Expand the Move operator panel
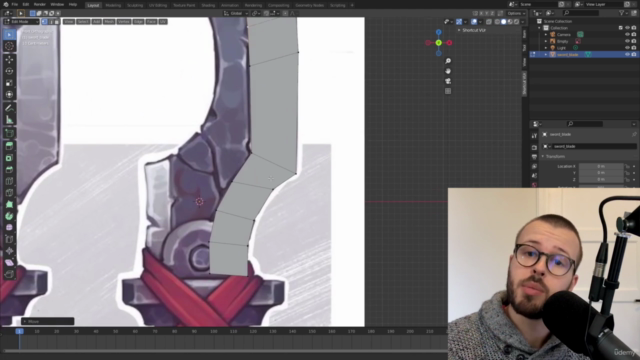Viewport: 640px width, 360px height. pos(25,322)
